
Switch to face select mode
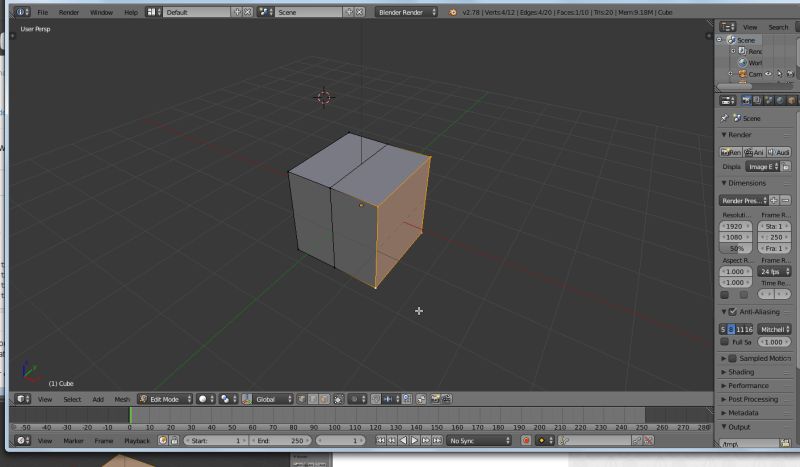323,399
